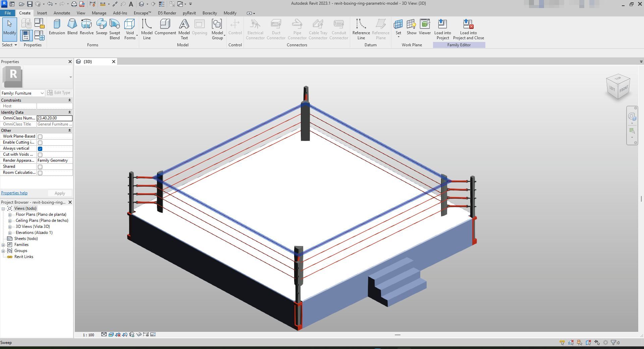Choose the Model Text tool

coord(184,29)
